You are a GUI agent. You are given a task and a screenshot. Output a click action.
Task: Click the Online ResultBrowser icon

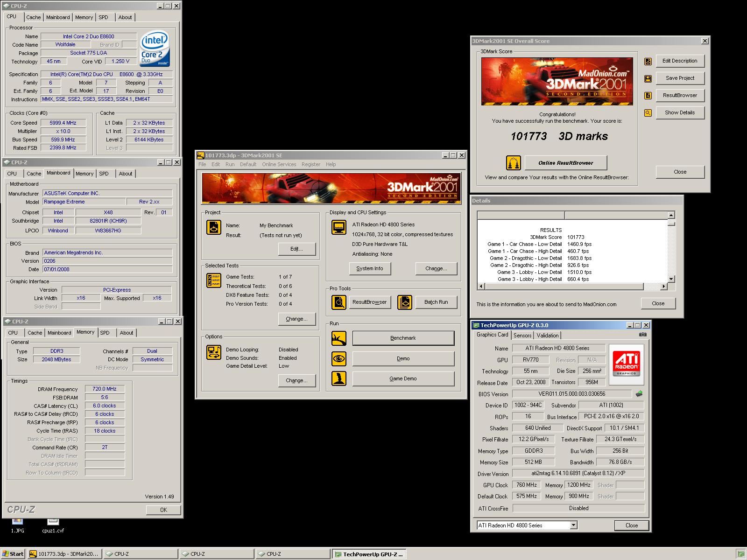(514, 163)
